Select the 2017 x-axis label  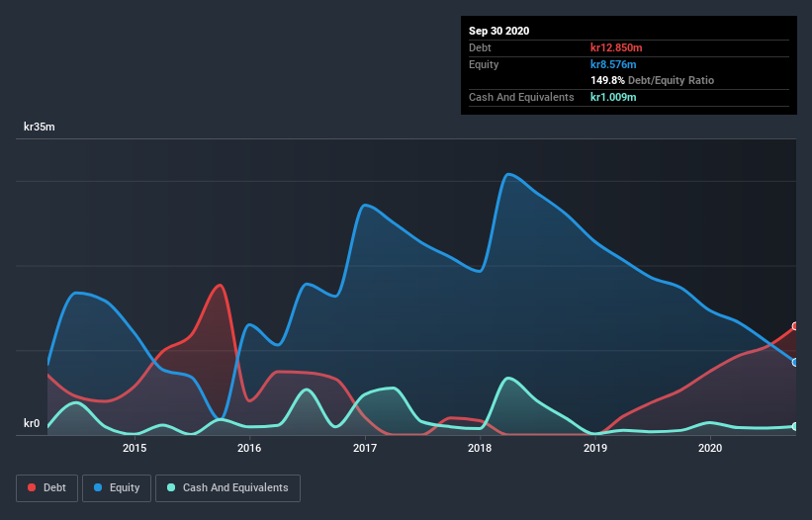(365, 448)
